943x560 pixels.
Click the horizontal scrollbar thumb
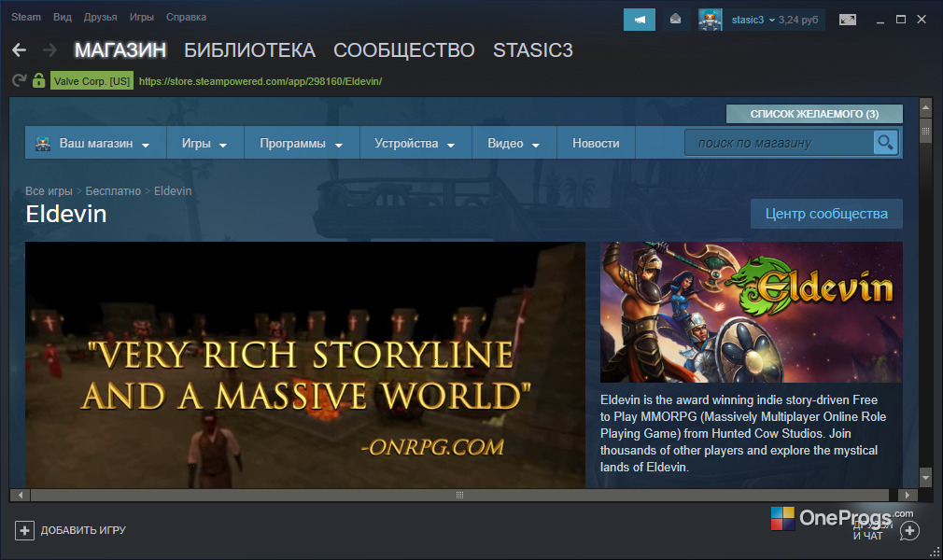(x=460, y=495)
